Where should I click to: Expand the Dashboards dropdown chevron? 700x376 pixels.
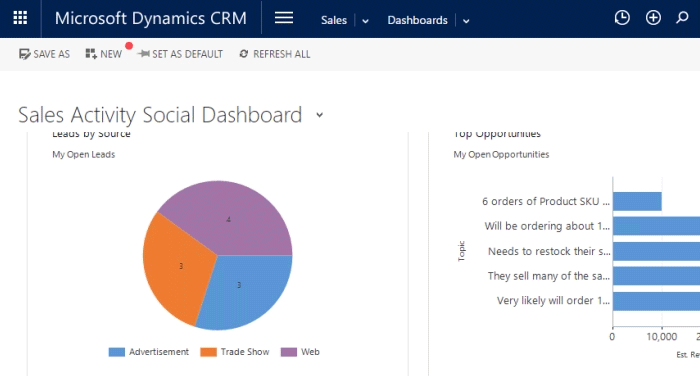[x=466, y=21]
